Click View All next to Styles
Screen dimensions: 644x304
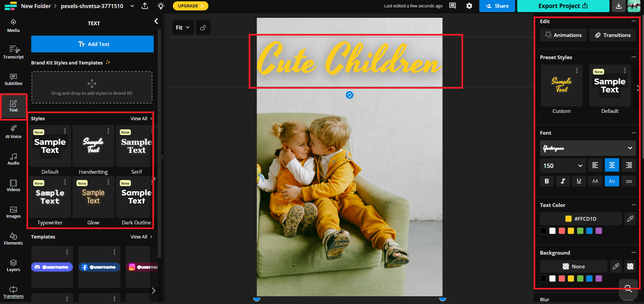coord(139,118)
